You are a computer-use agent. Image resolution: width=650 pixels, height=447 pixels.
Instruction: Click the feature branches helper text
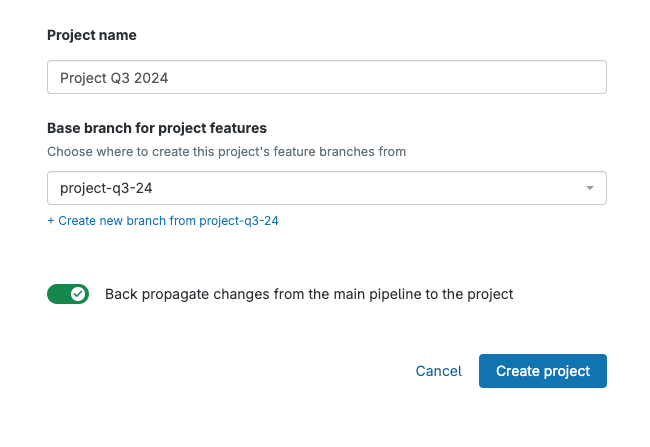click(226, 151)
